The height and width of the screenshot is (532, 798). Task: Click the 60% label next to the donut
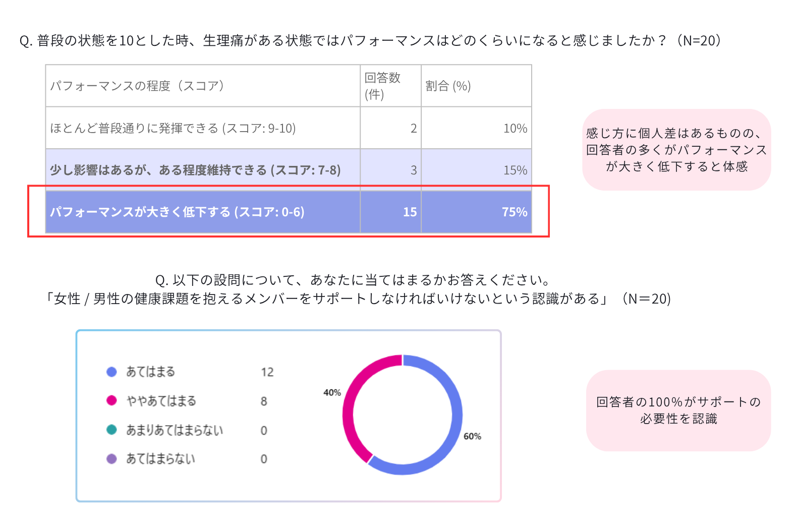coord(472,436)
